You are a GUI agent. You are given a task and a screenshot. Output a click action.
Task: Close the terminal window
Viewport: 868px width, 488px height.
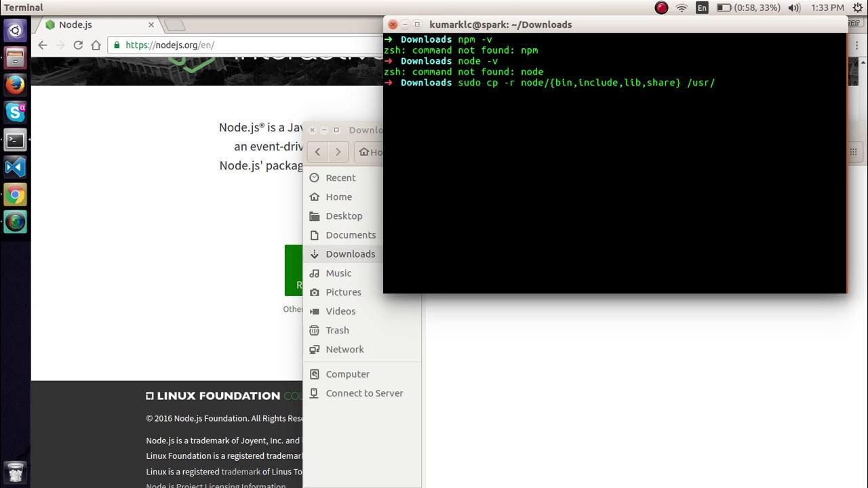click(393, 24)
